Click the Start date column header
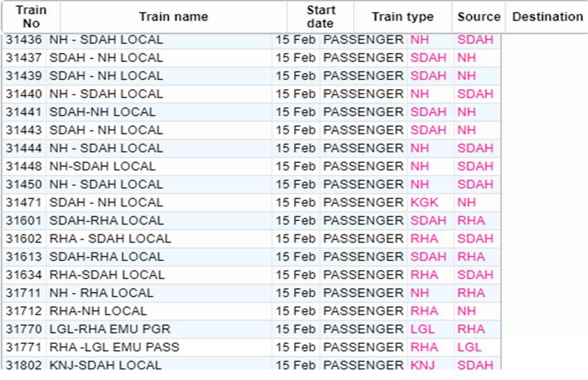The height and width of the screenshot is (380, 588). coord(320,17)
